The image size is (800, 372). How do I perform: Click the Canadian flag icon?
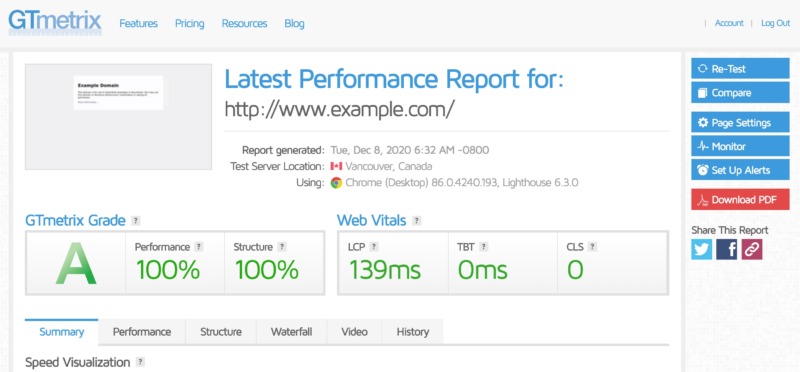pyautogui.click(x=336, y=166)
